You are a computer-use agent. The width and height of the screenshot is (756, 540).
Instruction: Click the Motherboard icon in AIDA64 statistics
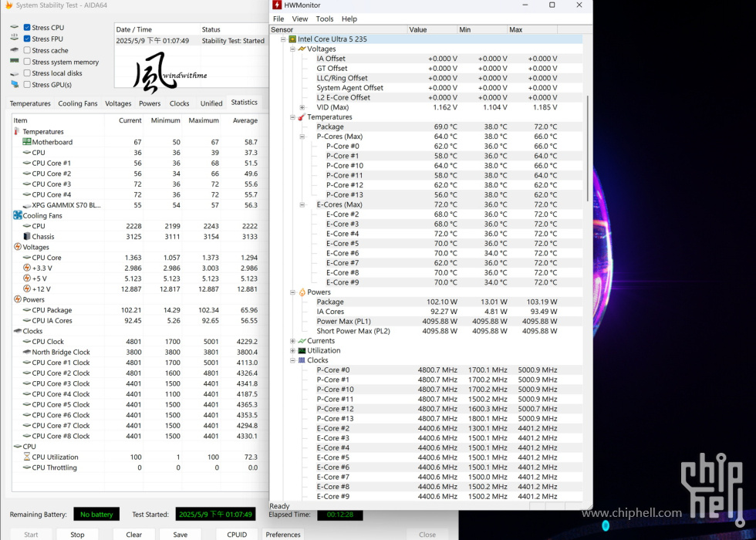coord(27,142)
